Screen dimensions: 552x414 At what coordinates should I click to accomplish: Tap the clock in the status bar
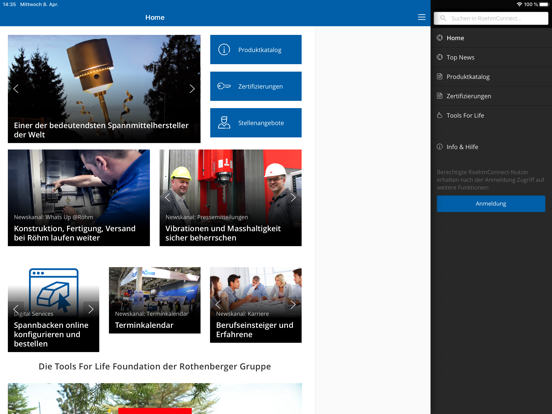(9, 4)
